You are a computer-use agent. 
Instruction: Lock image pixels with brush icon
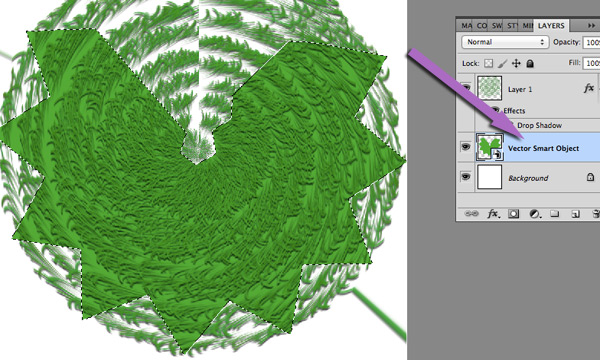click(502, 64)
